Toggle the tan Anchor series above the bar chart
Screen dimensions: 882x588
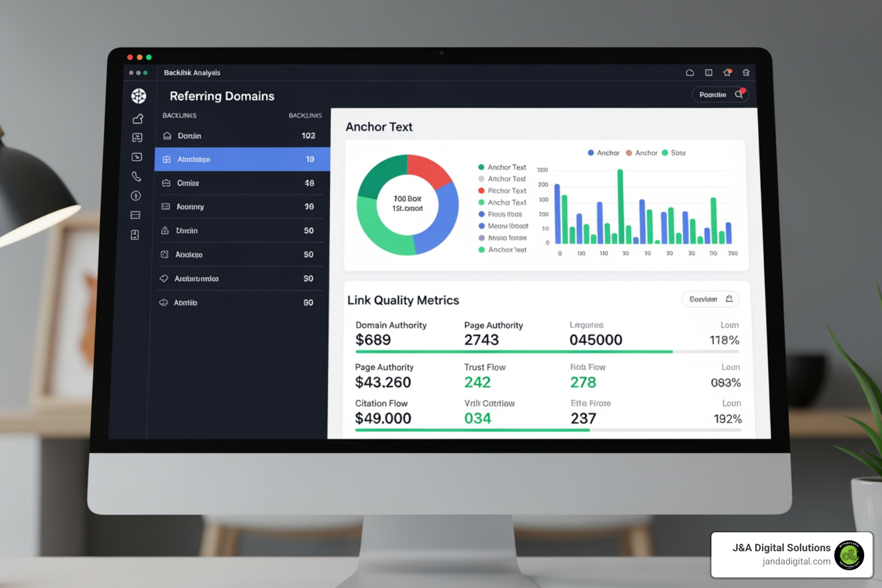pos(641,153)
